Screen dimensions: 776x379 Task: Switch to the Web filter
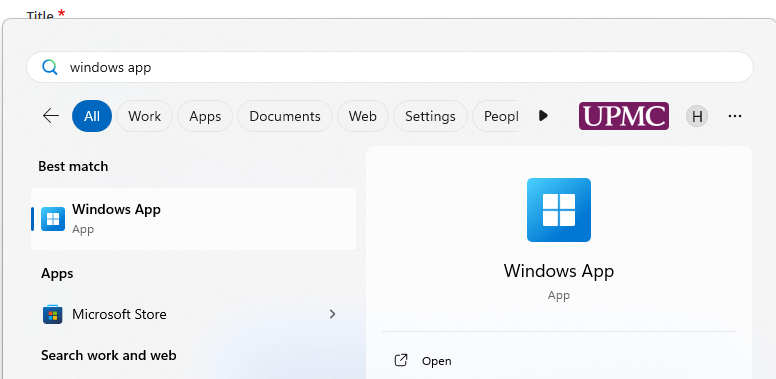(x=363, y=116)
